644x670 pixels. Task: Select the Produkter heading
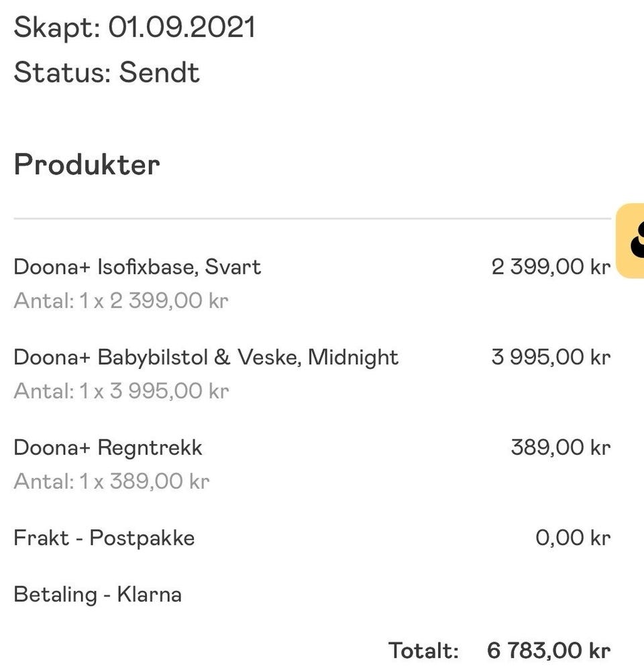pos(87,165)
